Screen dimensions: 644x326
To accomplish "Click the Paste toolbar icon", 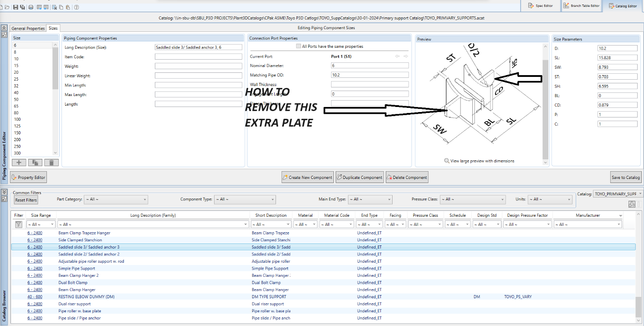I will point(67,7).
